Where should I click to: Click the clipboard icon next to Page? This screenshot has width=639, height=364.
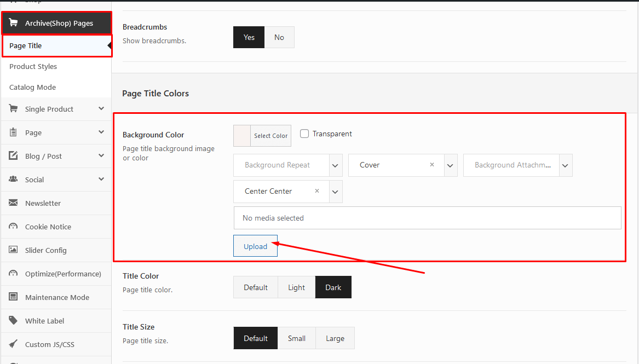coord(13,132)
